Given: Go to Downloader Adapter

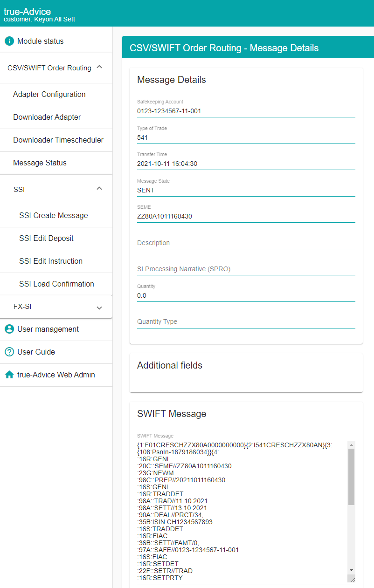Looking at the screenshot, I should coord(47,117).
